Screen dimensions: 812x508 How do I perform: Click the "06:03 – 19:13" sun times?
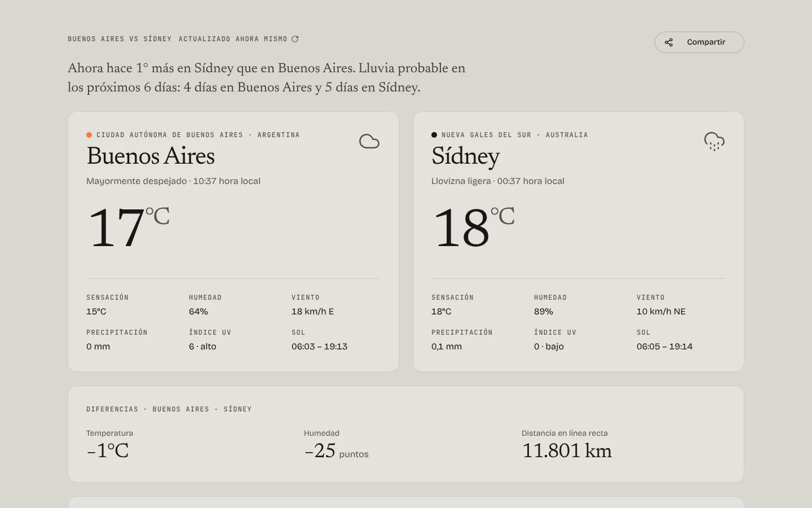click(x=320, y=347)
